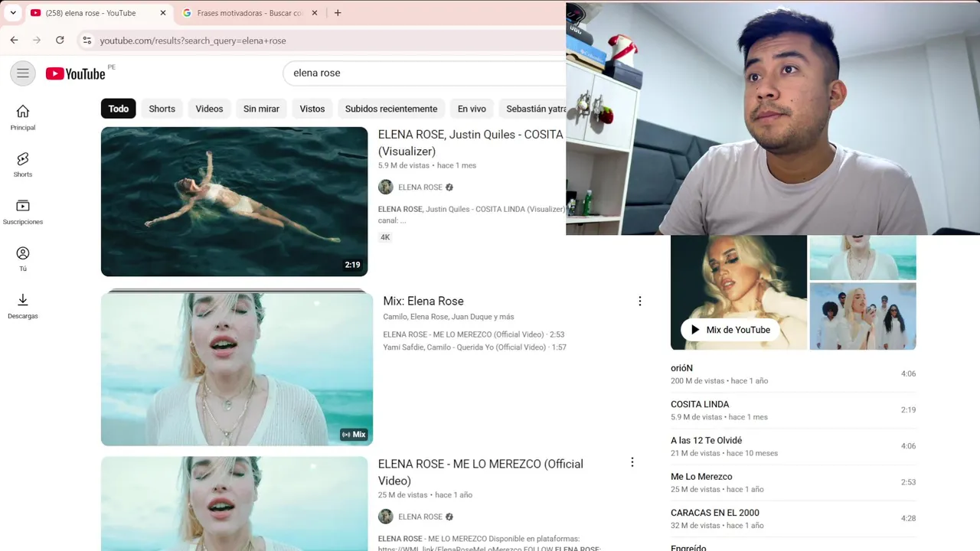Click the COSITA LINDA Visualizer video title
980x551 pixels.
pos(471,143)
